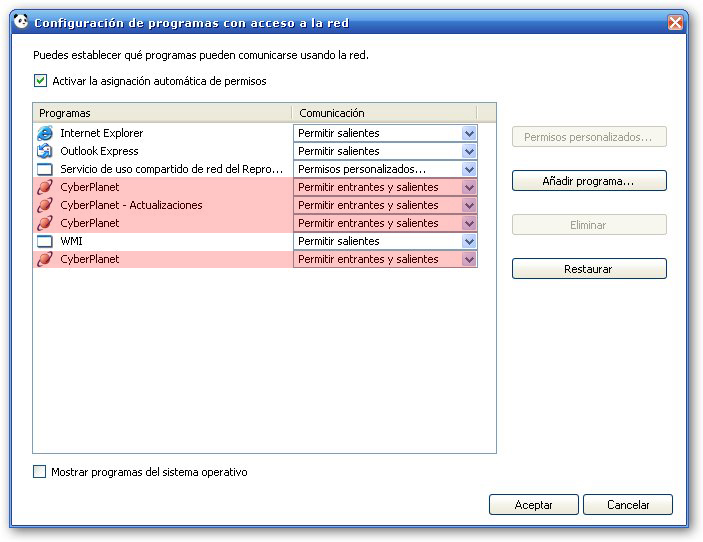Toggle Activar la asignación automática de permisos
The width and height of the screenshot is (703, 542).
coord(40,81)
